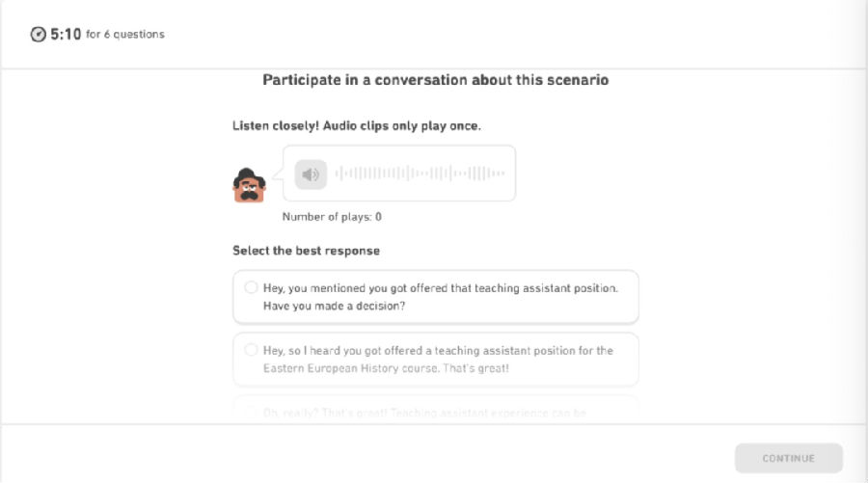Image resolution: width=868 pixels, height=483 pixels.
Task: Click the mustached character avatar
Action: coord(249,185)
